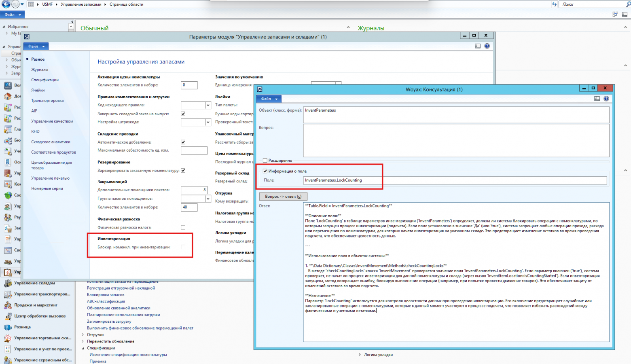This screenshot has width=631, height=364.
Task: Collapse the navigation pane with the chevron
Action: (72, 22)
